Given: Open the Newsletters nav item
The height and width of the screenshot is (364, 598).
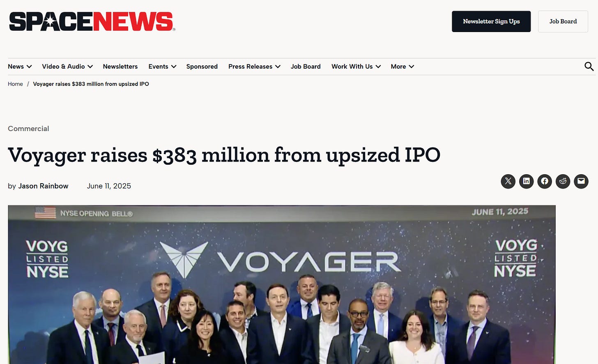Looking at the screenshot, I should [x=120, y=67].
